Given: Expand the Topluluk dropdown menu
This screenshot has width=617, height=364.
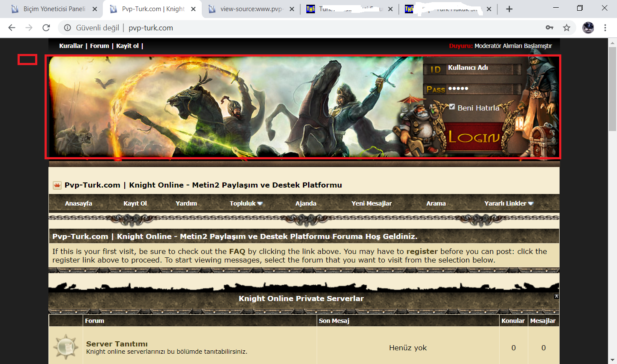Looking at the screenshot, I should (246, 203).
